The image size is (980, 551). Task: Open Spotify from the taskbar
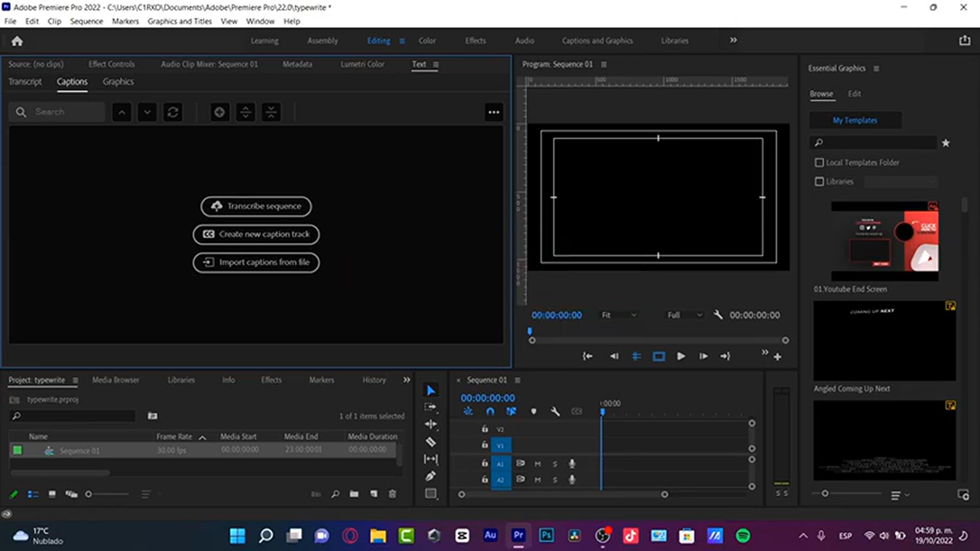[x=743, y=536]
